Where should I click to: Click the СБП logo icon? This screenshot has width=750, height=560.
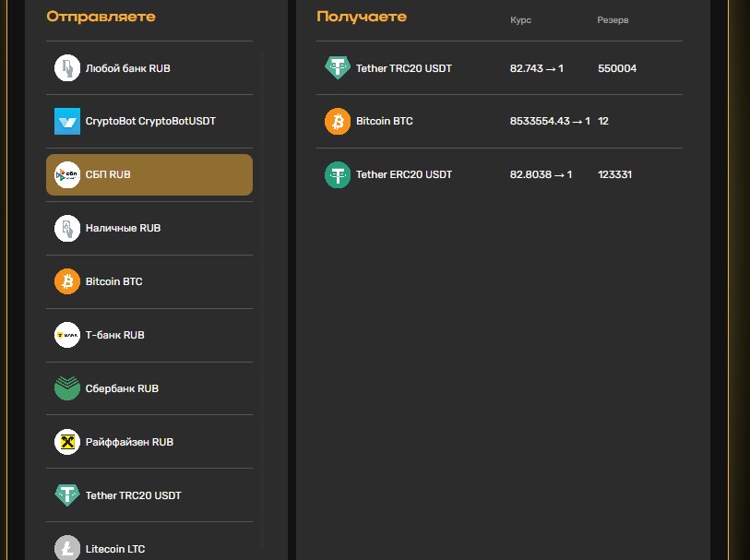[x=67, y=174]
